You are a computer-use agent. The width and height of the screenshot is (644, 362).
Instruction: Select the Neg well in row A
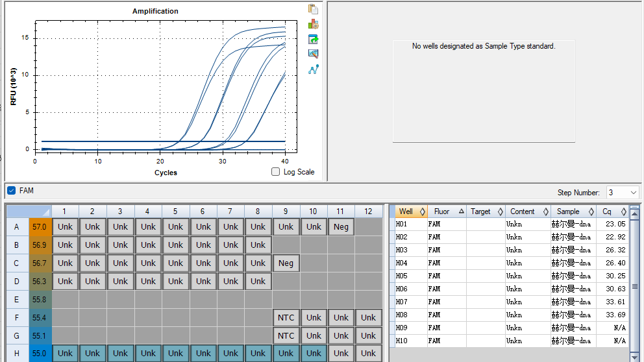(341, 227)
